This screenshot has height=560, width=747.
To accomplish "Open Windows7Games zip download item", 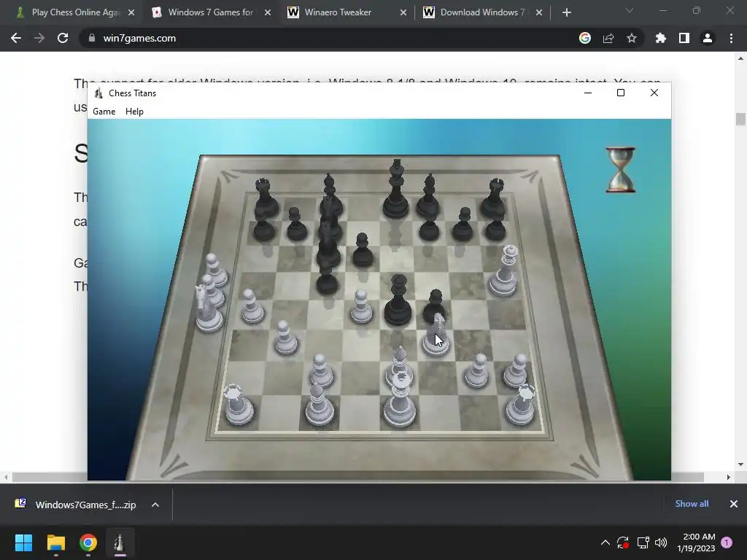I will [x=76, y=505].
